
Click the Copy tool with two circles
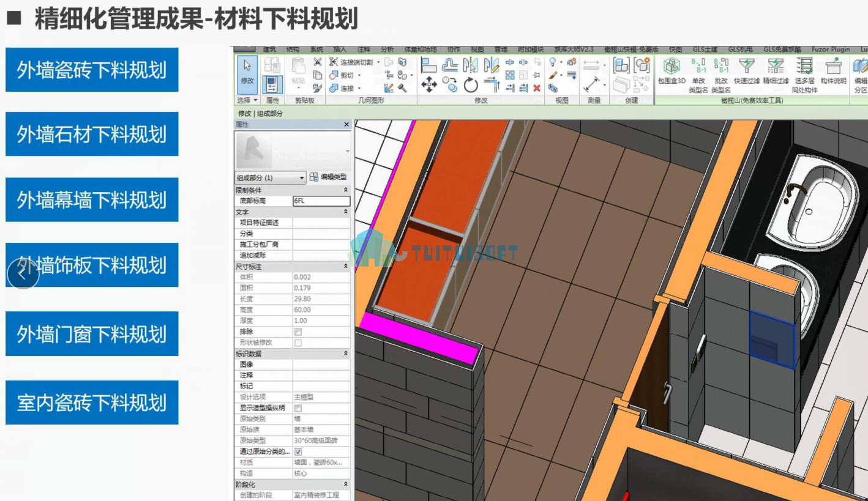click(451, 84)
